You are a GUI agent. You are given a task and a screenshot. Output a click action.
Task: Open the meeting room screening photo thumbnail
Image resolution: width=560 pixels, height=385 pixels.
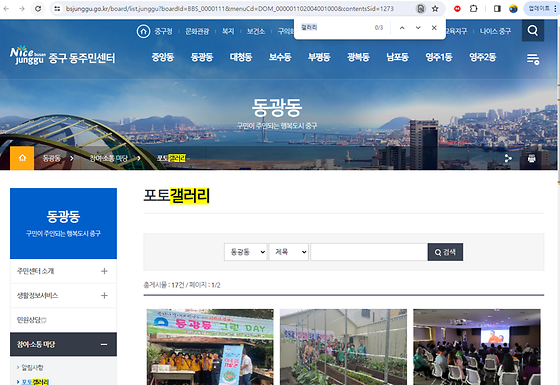pos(477,347)
